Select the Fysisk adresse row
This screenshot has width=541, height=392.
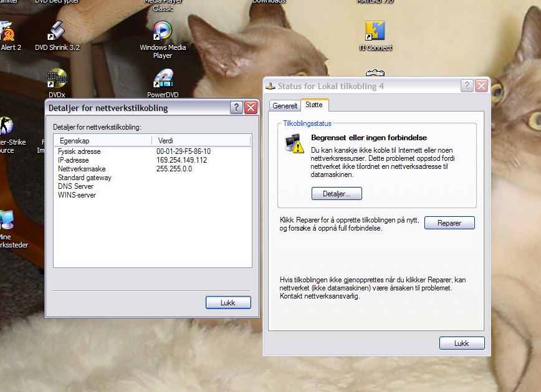click(153, 151)
